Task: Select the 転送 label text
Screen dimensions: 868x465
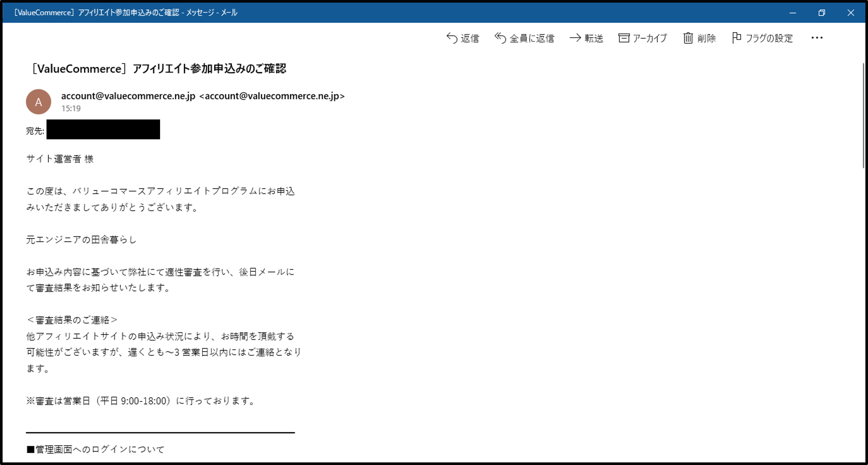Action: 594,38
